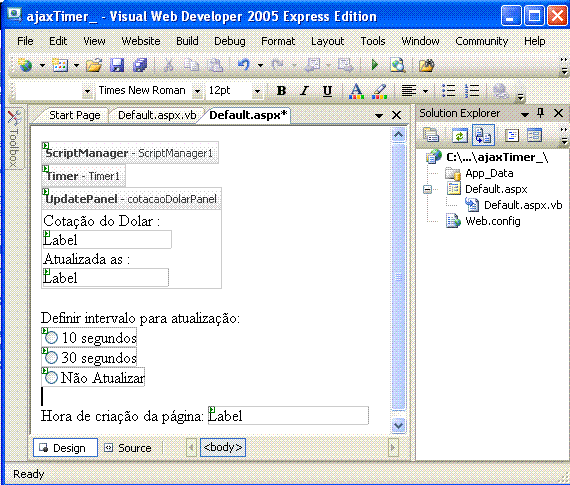Collapse the Default.aspx tree node
This screenshot has height=485, width=570.
tap(428, 189)
